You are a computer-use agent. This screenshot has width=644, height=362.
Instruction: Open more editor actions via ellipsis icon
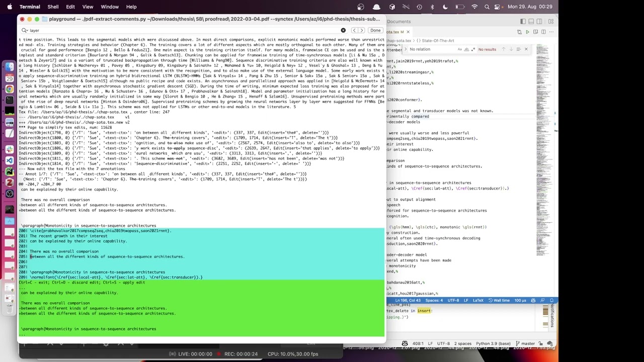pyautogui.click(x=550, y=32)
